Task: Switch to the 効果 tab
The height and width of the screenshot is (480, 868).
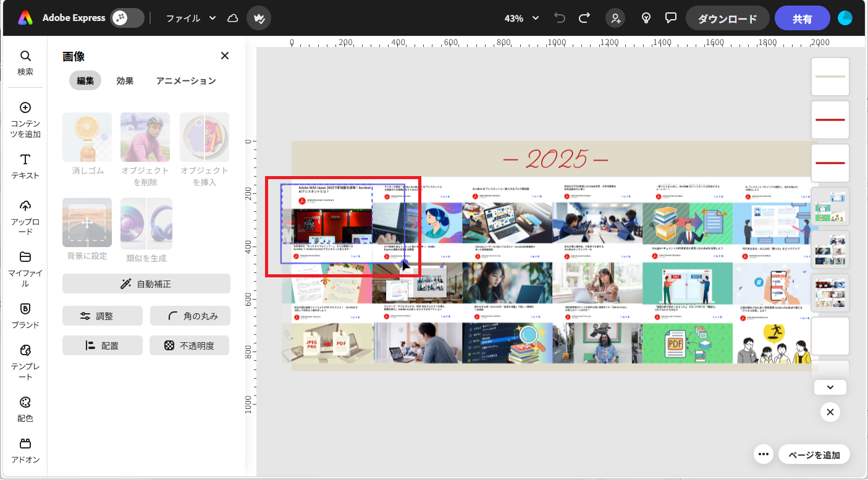Action: (x=125, y=80)
